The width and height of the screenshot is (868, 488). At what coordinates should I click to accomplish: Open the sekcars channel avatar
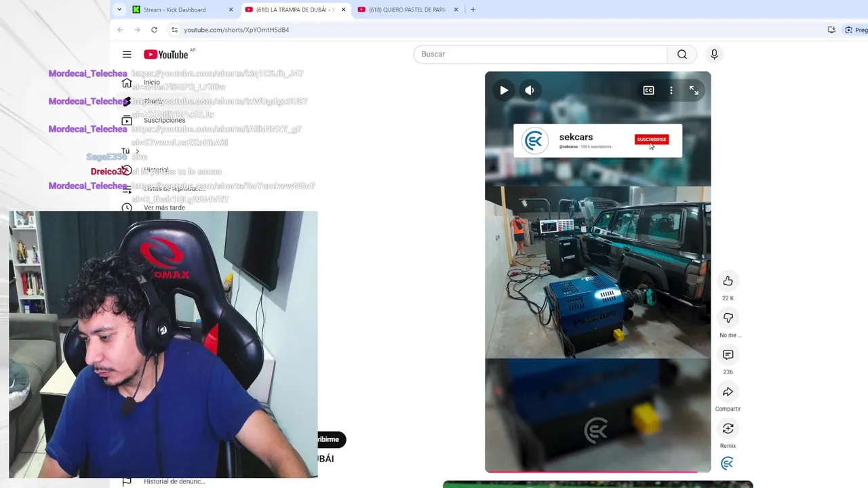click(534, 141)
